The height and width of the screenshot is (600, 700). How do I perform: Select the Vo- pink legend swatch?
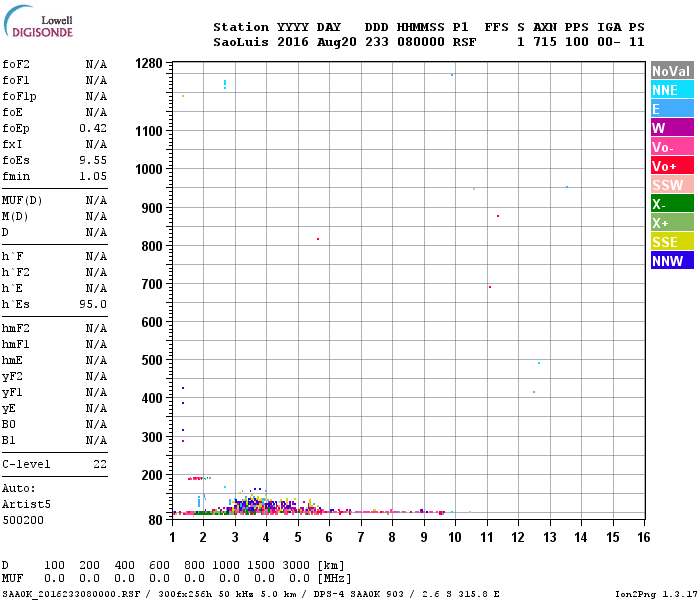[672, 147]
